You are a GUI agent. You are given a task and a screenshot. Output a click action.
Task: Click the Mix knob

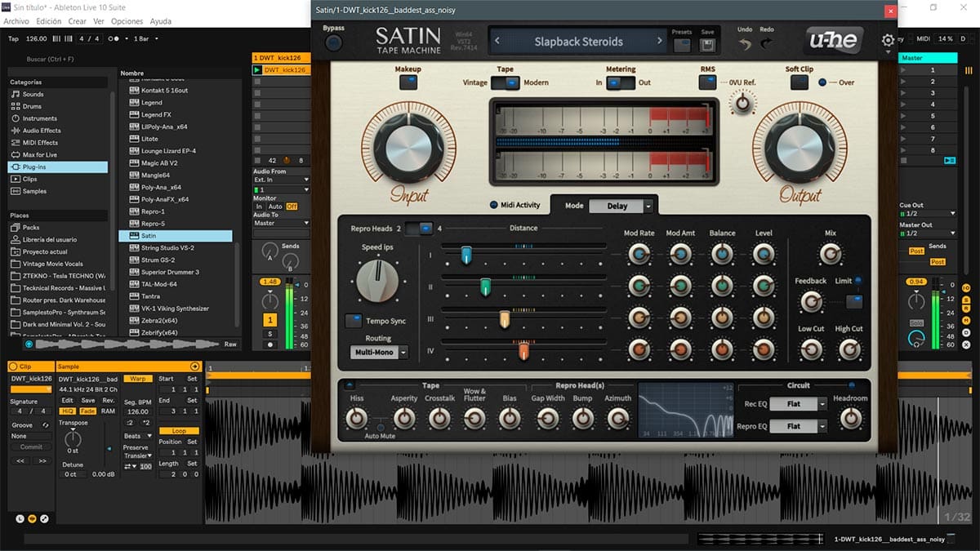(x=830, y=255)
